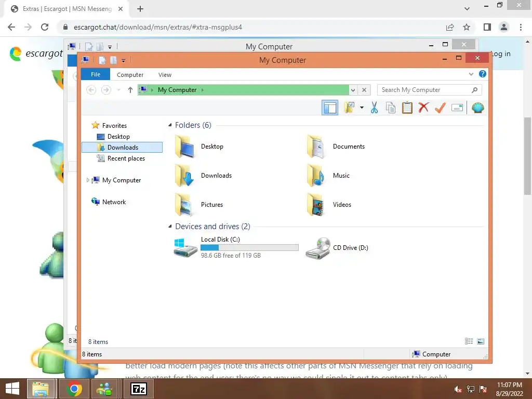Open Chrome profile avatar icon

tap(504, 27)
